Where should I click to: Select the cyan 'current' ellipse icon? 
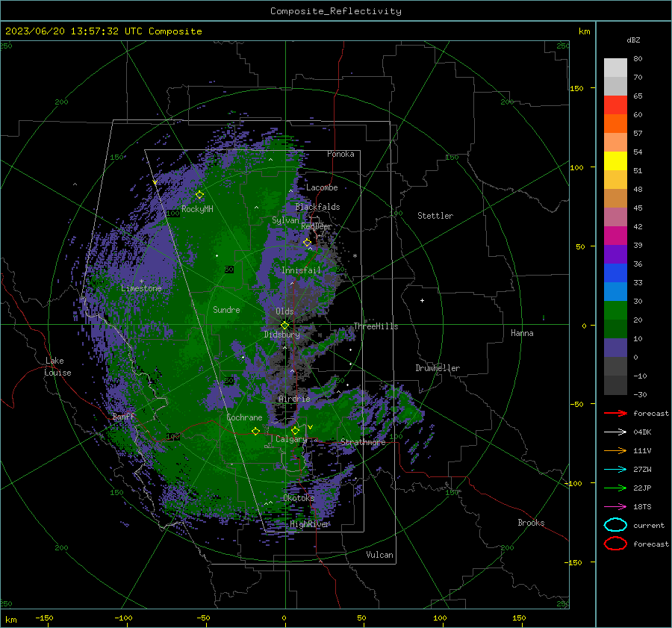[x=615, y=525]
